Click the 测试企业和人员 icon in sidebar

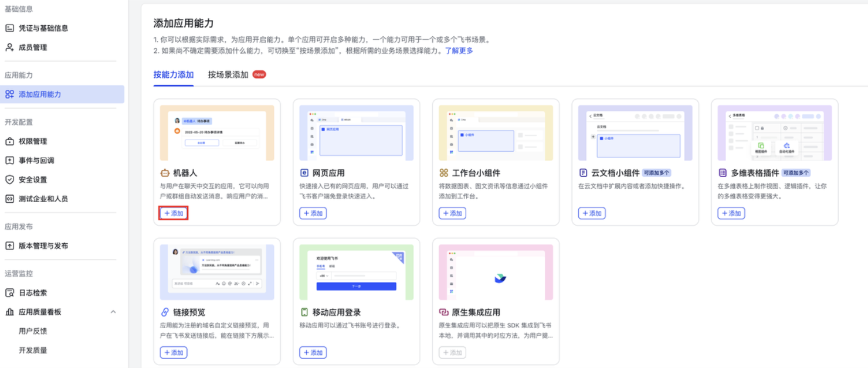pos(9,198)
